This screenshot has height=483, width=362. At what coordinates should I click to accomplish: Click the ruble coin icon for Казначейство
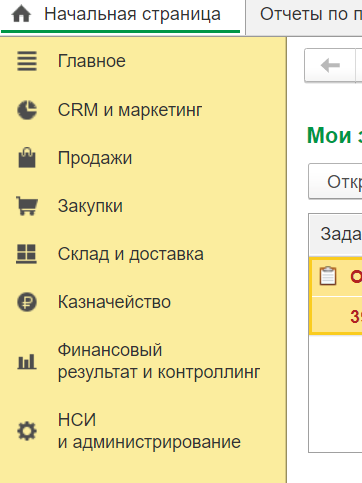(27, 302)
